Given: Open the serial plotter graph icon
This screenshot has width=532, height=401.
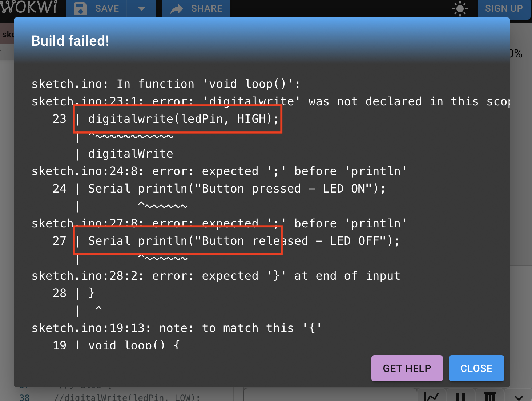Looking at the screenshot, I should pos(432,396).
